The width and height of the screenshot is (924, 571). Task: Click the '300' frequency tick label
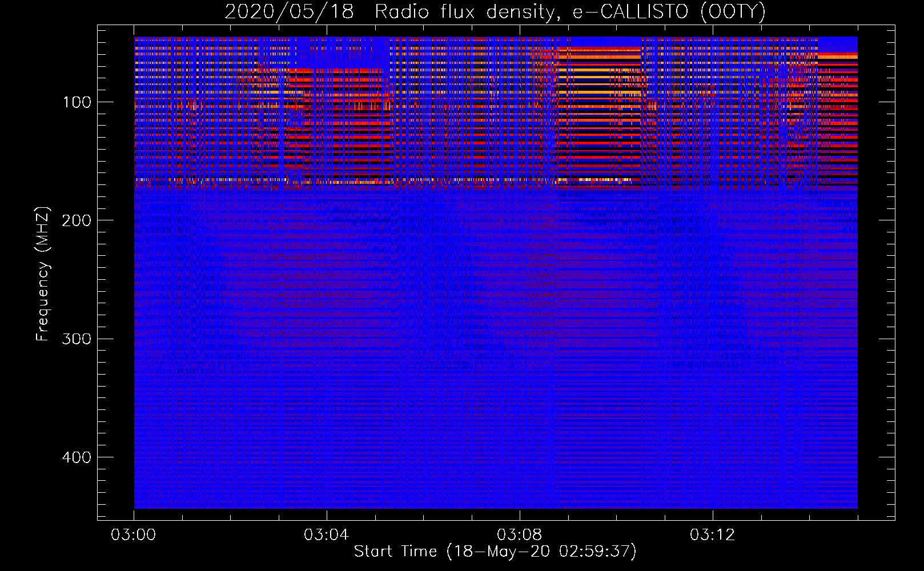[x=77, y=339]
